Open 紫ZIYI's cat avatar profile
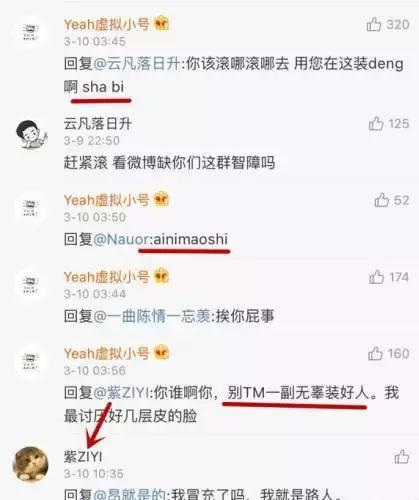 pyautogui.click(x=30, y=464)
